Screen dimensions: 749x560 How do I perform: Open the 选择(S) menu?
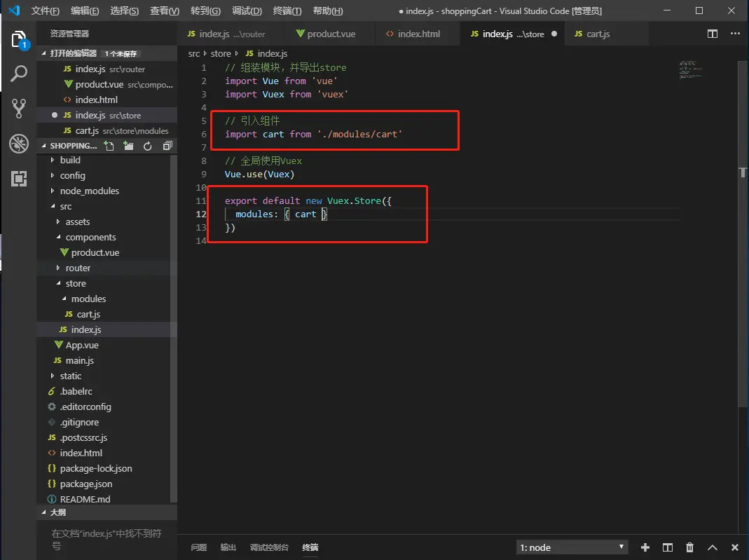coord(124,11)
